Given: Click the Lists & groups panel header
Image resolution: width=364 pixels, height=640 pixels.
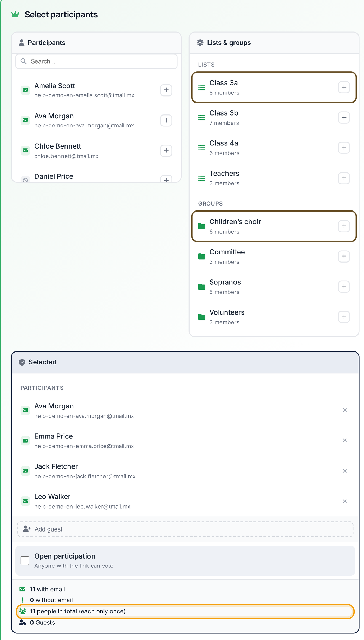Looking at the screenshot, I should coord(274,43).
